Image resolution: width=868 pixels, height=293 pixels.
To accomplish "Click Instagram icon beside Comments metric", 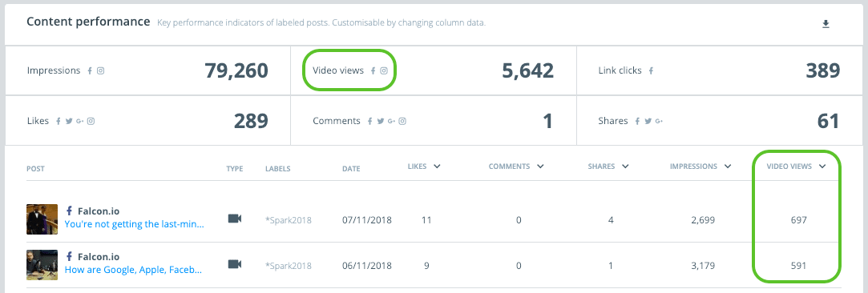I will point(402,121).
